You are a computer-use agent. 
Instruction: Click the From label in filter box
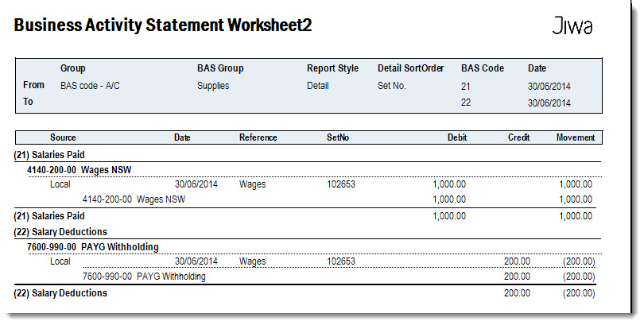33,85
